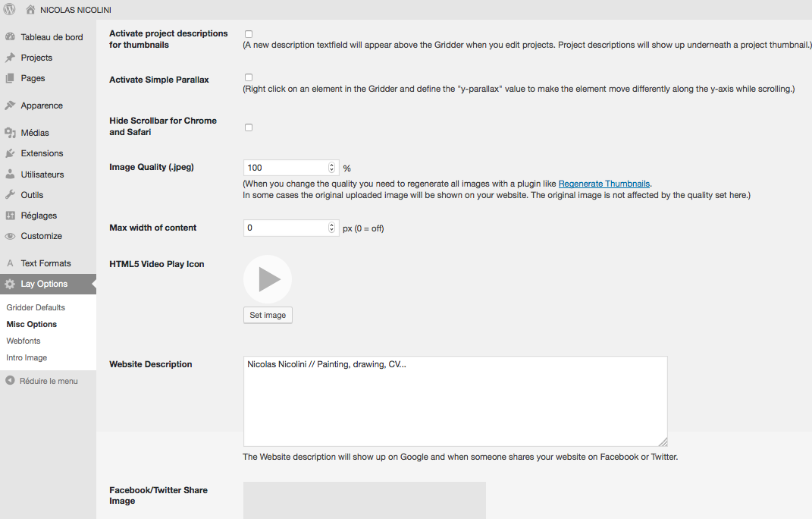Click the Médias icon in sidebar
The width and height of the screenshot is (812, 519).
(10, 133)
